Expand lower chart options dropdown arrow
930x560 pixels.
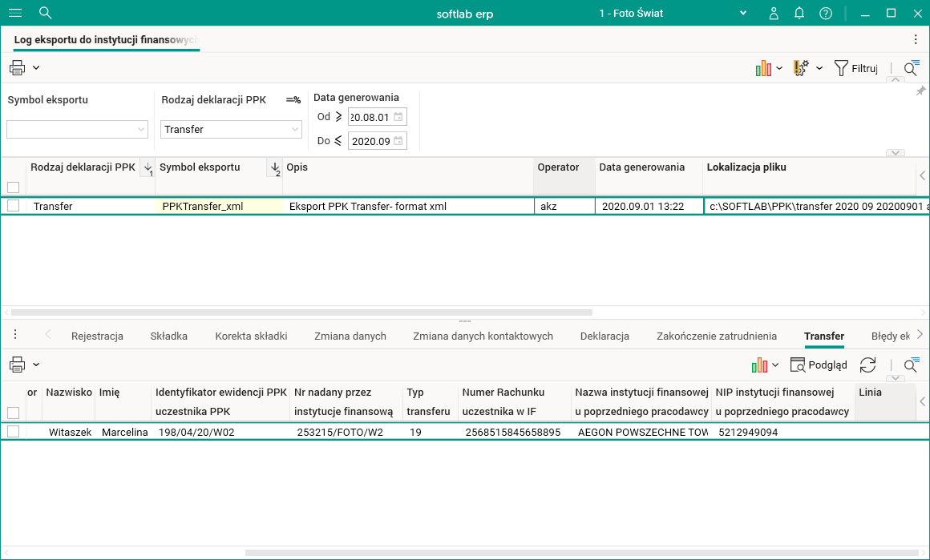(775, 365)
